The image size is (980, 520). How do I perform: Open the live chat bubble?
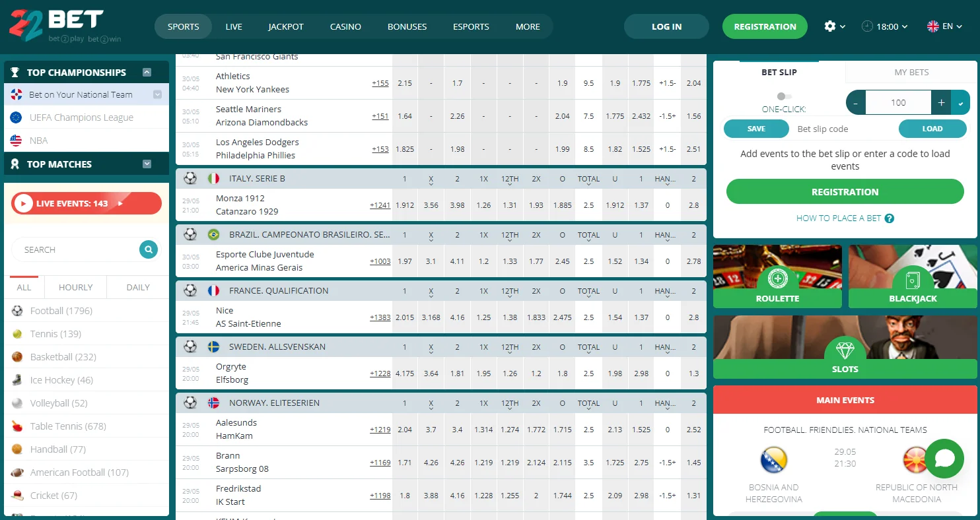click(944, 459)
